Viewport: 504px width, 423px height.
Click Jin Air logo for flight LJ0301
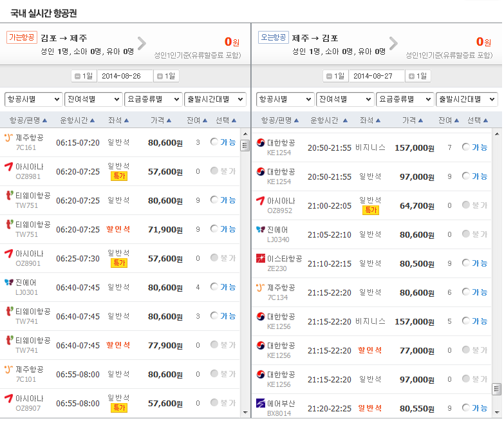coord(8,283)
